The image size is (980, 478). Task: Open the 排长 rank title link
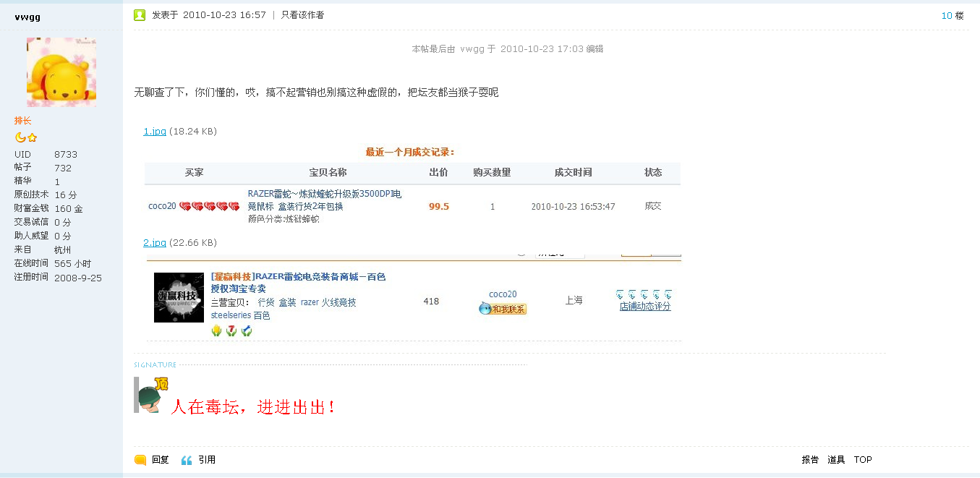pyautogui.click(x=23, y=121)
